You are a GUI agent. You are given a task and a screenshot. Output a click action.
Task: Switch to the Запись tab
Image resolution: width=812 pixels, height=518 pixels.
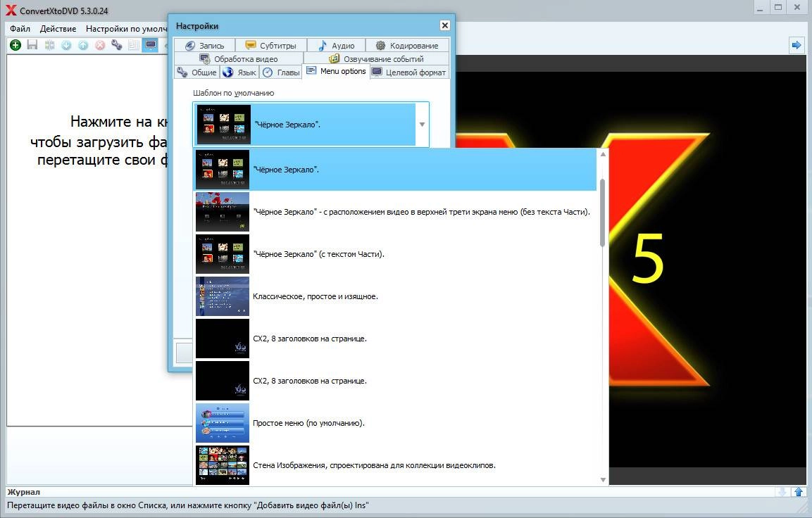204,46
